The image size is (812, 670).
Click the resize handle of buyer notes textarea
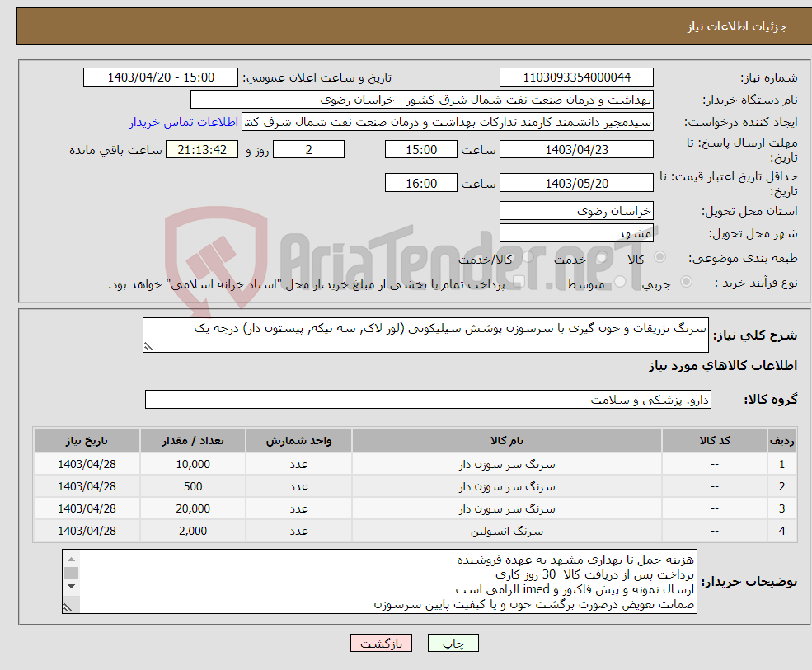tap(68, 608)
